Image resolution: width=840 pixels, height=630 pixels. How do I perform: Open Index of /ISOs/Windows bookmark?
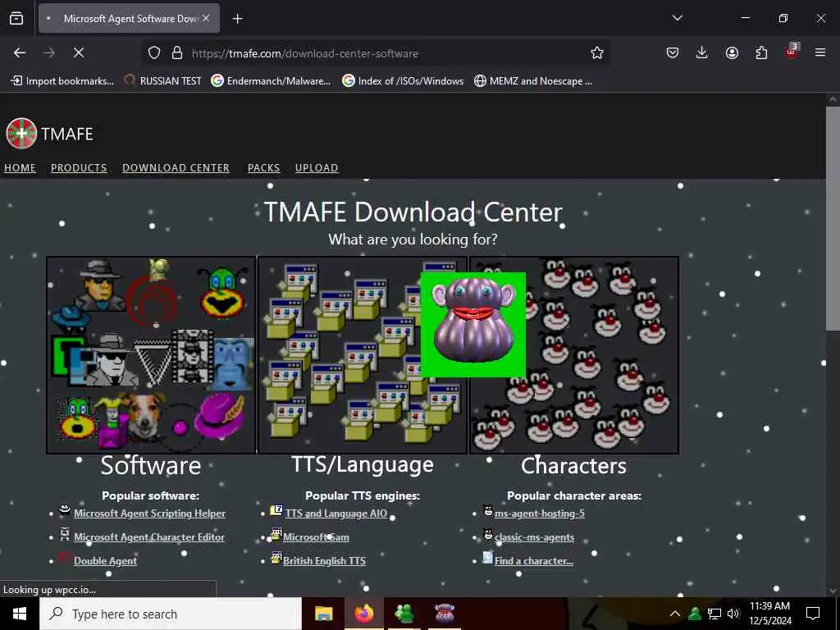403,81
